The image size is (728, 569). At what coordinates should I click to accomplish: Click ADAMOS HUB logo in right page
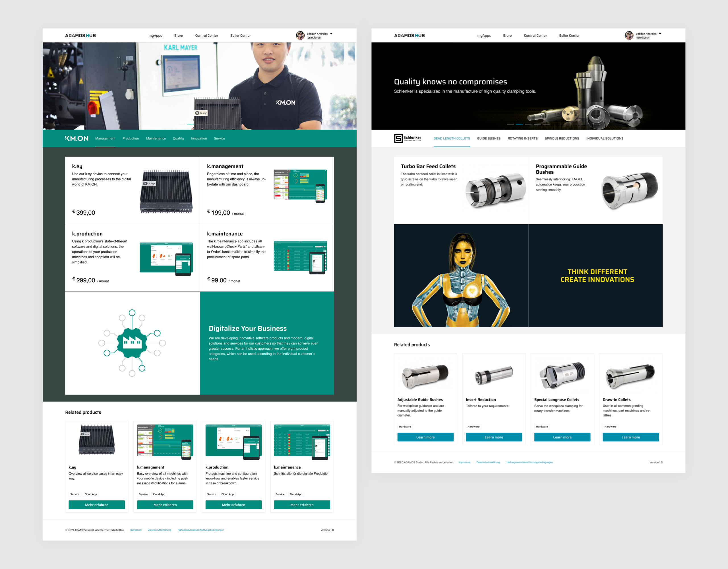pyautogui.click(x=409, y=36)
